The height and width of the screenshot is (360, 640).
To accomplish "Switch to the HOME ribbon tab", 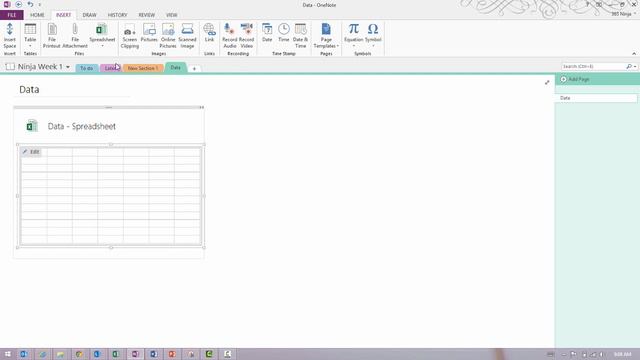I will pyautogui.click(x=37, y=15).
